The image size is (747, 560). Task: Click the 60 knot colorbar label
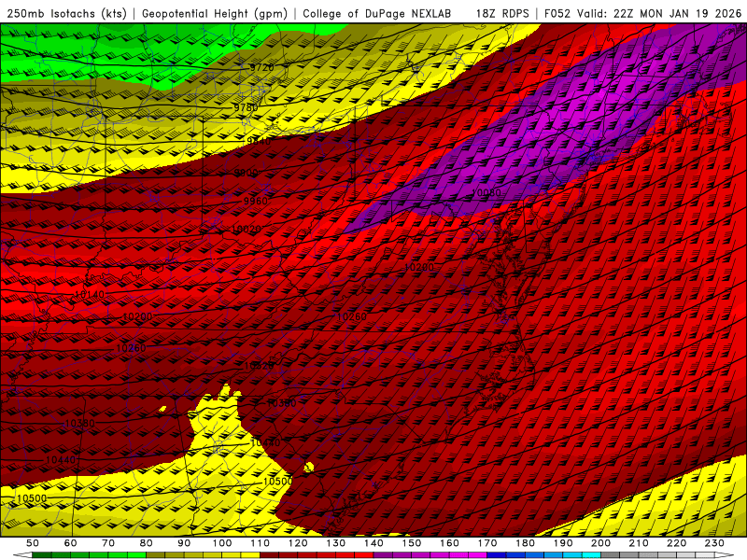coord(71,543)
